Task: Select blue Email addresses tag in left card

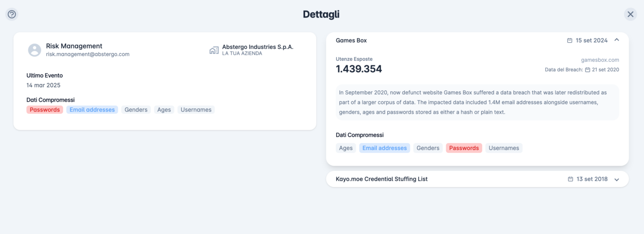Action: pos(92,110)
